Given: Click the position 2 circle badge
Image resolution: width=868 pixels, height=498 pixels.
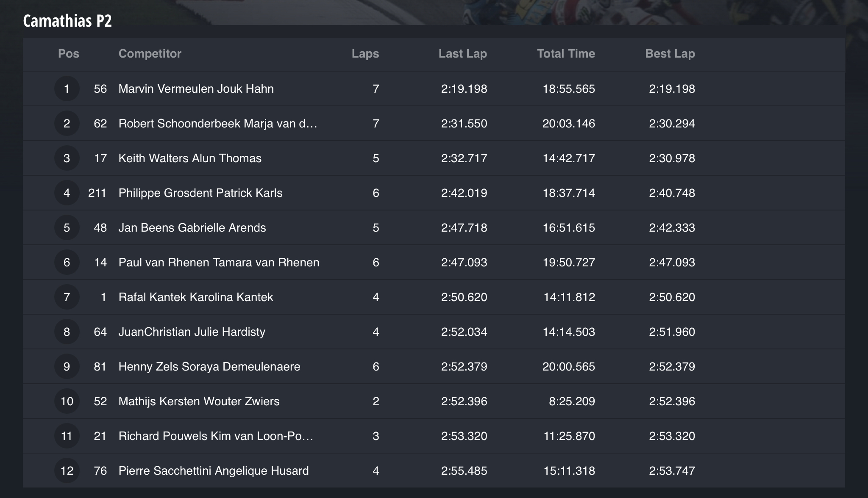Looking at the screenshot, I should pos(67,124).
